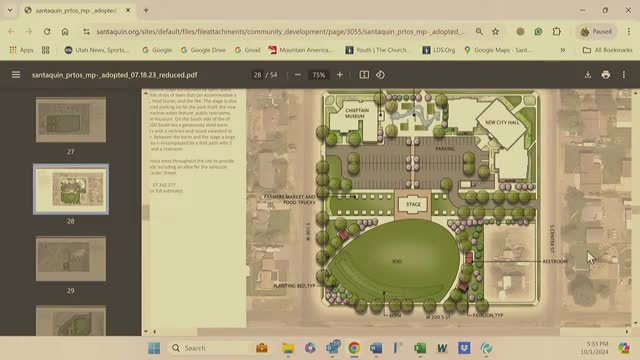This screenshot has height=360, width=640.
Task: Open the Google Maps bookmark
Action: (498, 50)
